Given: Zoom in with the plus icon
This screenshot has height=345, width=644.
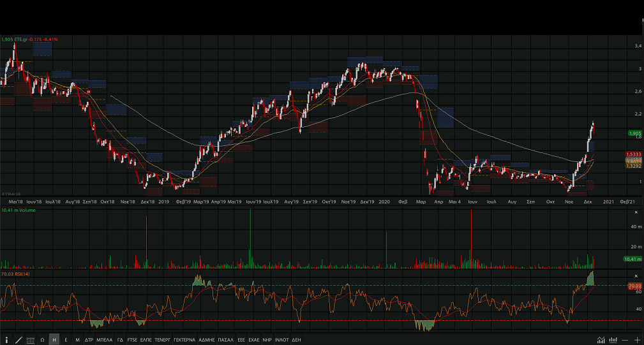Looking at the screenshot, I should click(637, 340).
